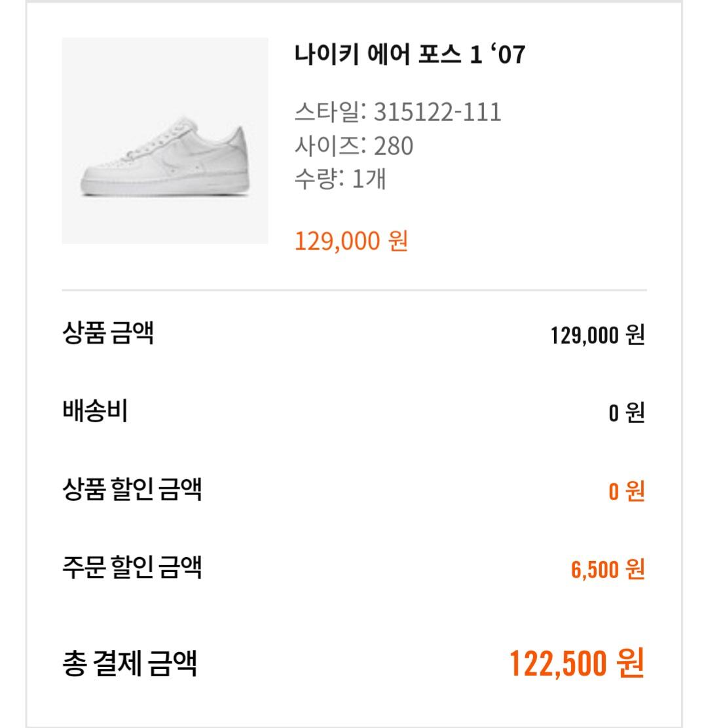Select the orange 0 원 product discount value

(x=626, y=491)
